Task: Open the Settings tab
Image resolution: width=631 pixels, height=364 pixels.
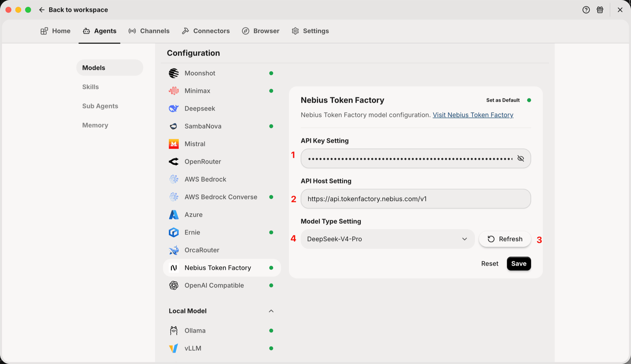Action: [310, 31]
